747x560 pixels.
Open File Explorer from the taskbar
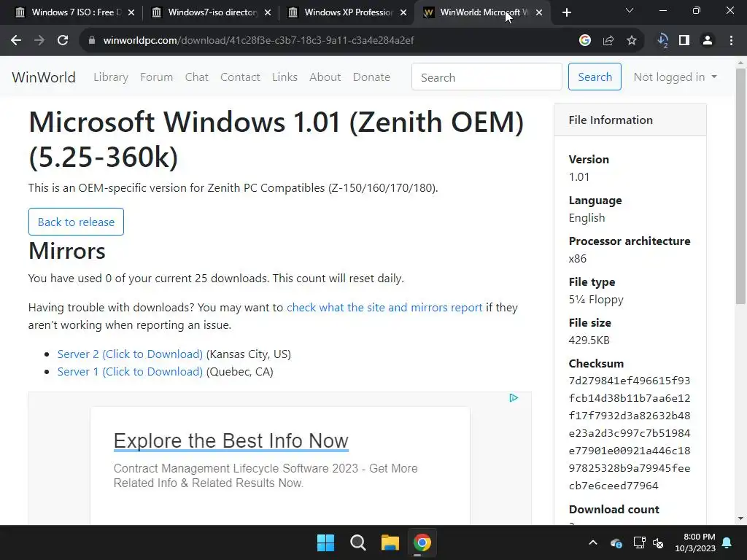[390, 542]
